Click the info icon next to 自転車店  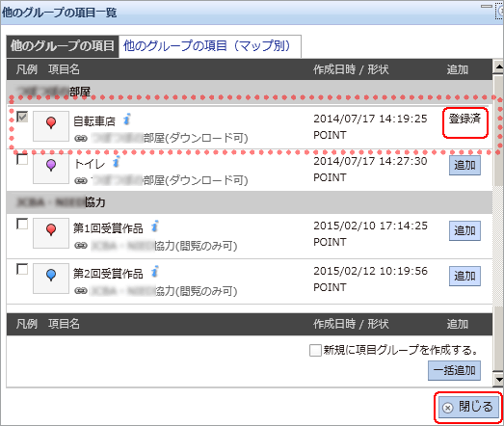click(127, 120)
